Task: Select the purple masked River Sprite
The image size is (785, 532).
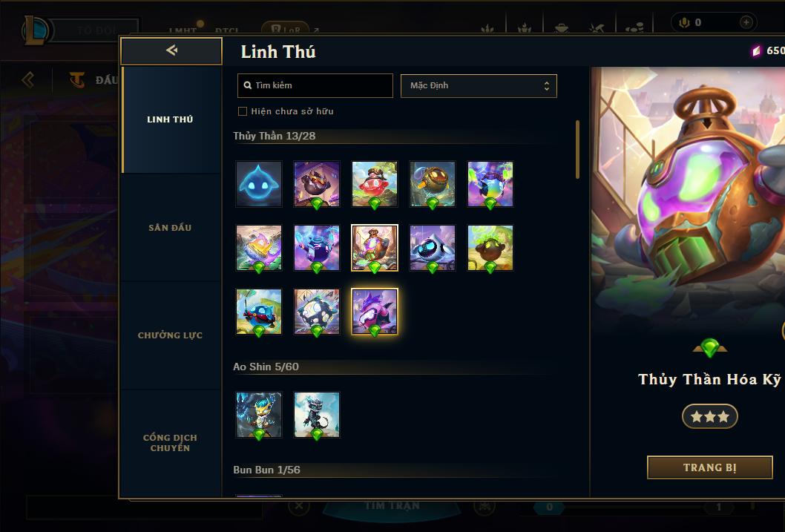Action: pyautogui.click(x=375, y=312)
